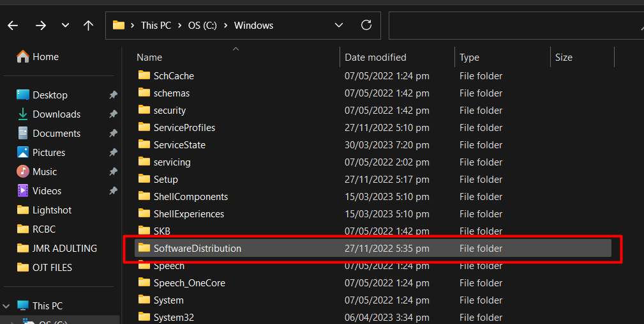Unpin Downloads using its pin icon
This screenshot has width=644, height=324.
(x=113, y=114)
